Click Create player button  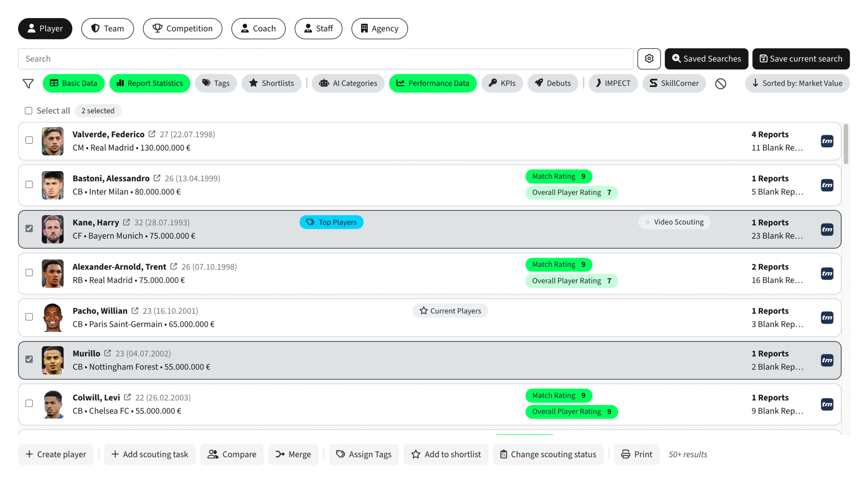(x=56, y=454)
